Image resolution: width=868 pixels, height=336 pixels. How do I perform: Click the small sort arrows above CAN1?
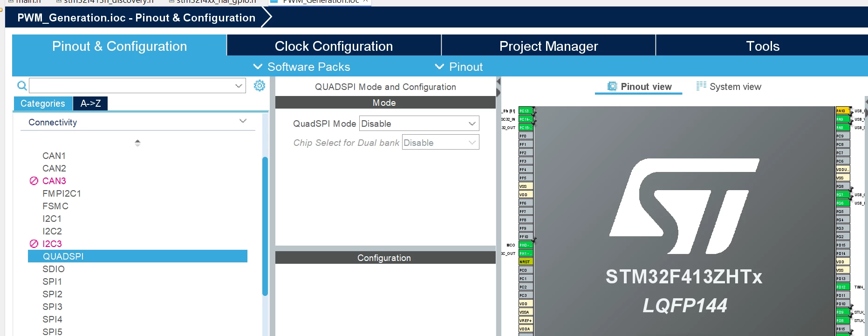137,143
